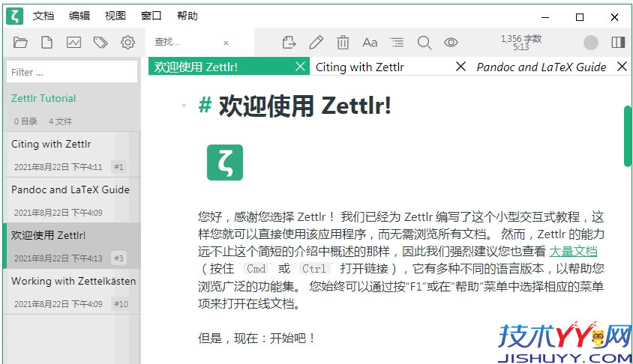
Task: Open Pandoc and LaTeX Guide file
Action: click(72, 200)
